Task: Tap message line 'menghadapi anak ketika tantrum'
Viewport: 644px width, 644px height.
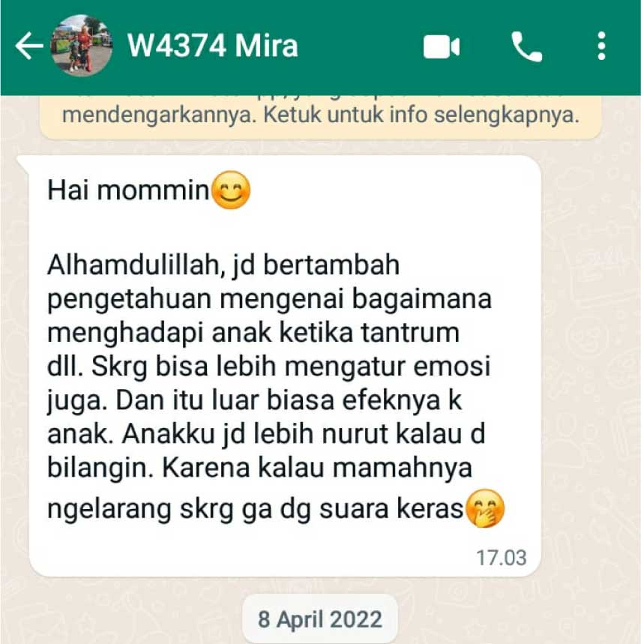Action: click(253, 332)
